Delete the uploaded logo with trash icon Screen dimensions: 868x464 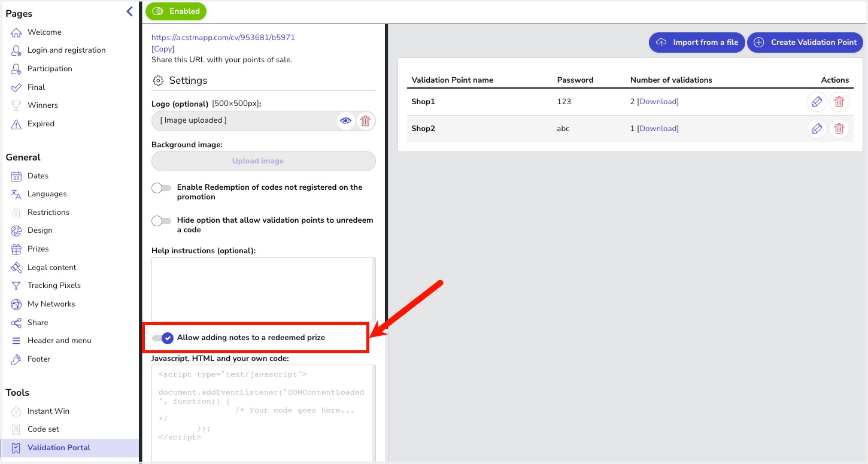point(365,121)
